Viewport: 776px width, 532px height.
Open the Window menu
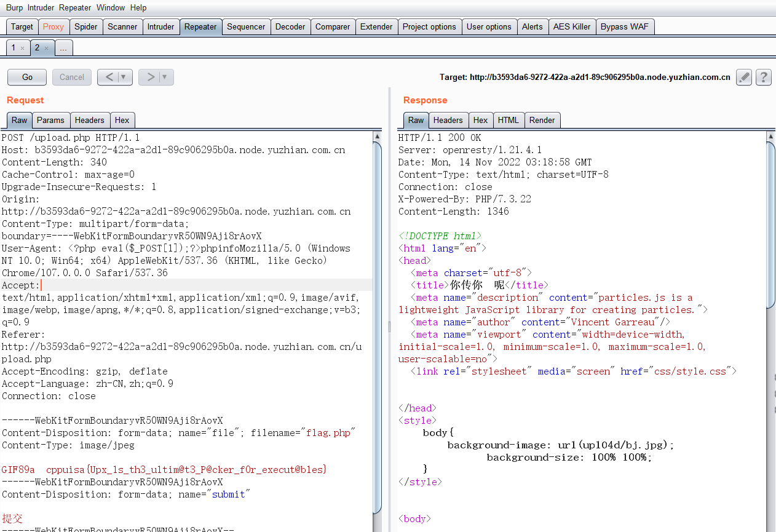pos(111,7)
